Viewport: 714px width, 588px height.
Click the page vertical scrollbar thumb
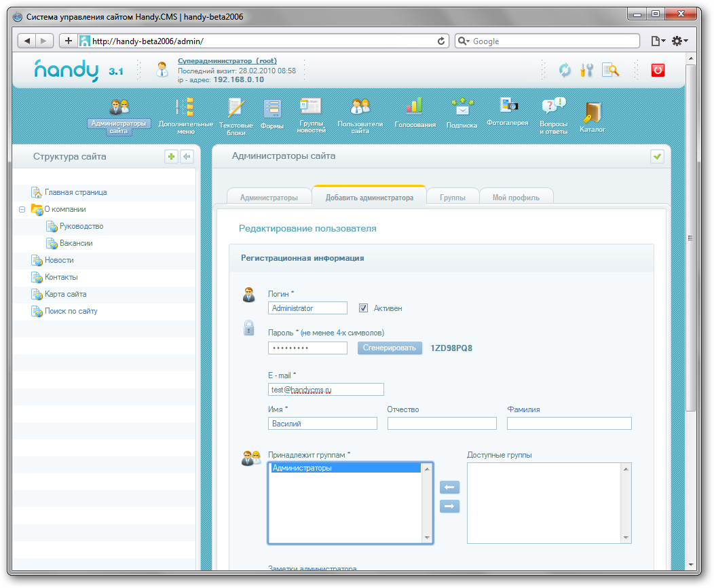[x=690, y=238]
